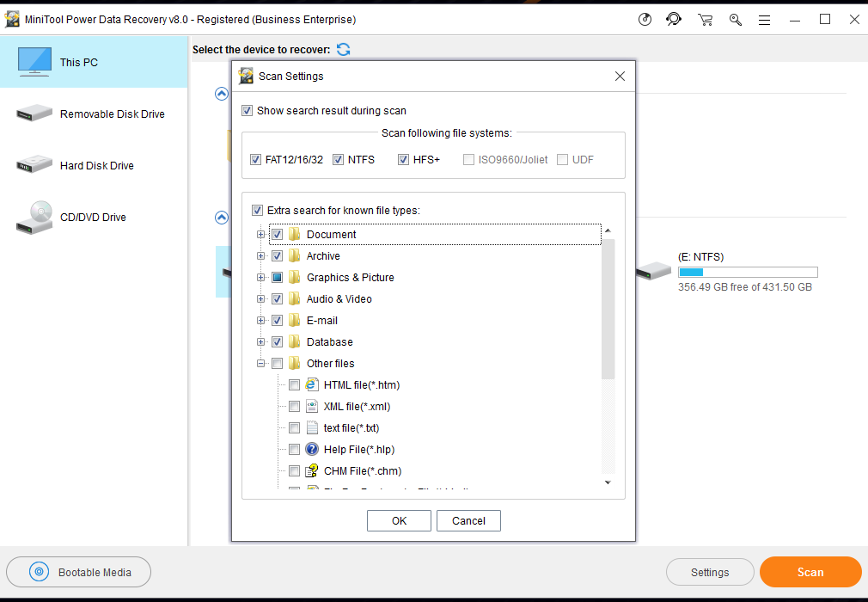Click the XML file icon
This screenshot has width=868, height=602.
point(312,406)
